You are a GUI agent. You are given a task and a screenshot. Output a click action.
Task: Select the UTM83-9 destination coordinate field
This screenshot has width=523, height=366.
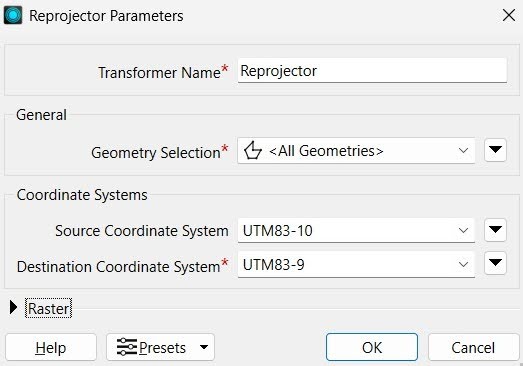point(356,265)
